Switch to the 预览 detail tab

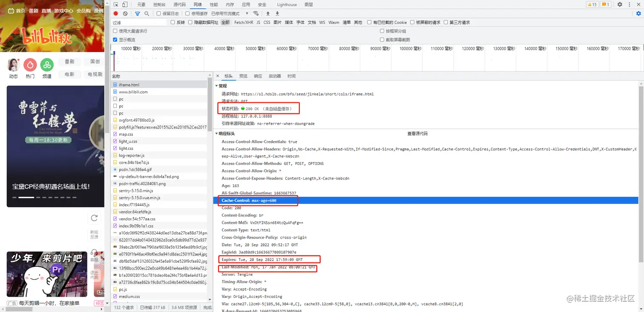pos(243,76)
